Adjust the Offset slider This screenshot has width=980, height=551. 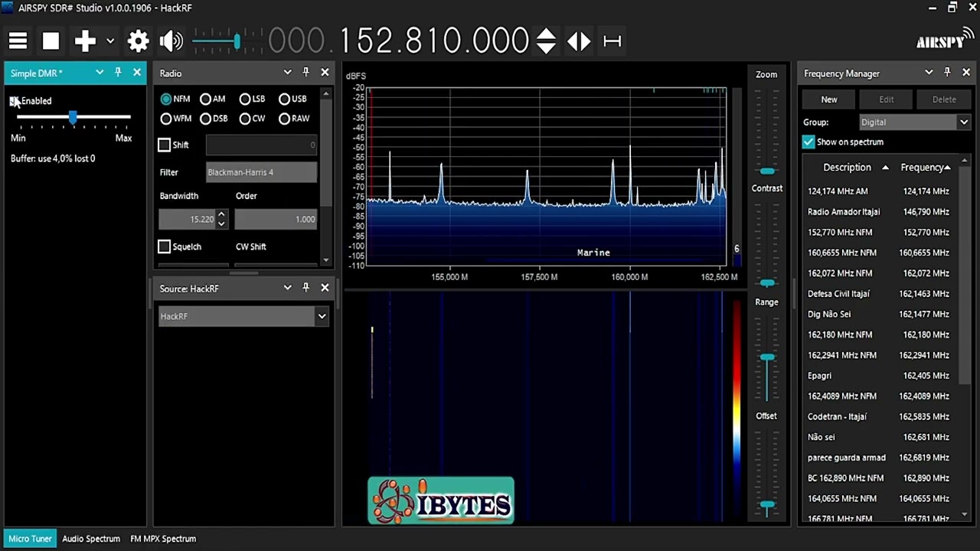pos(766,505)
